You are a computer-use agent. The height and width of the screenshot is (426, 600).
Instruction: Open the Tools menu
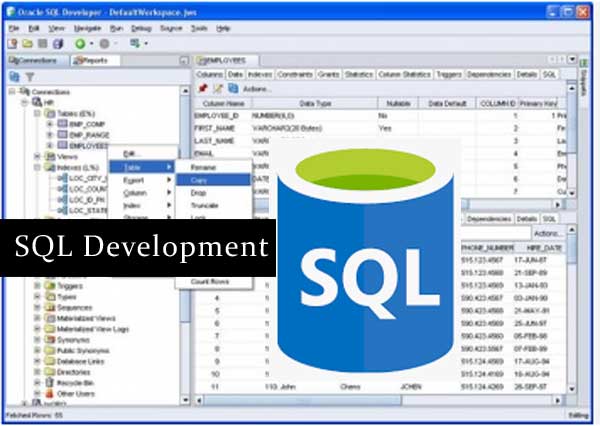tap(199, 28)
